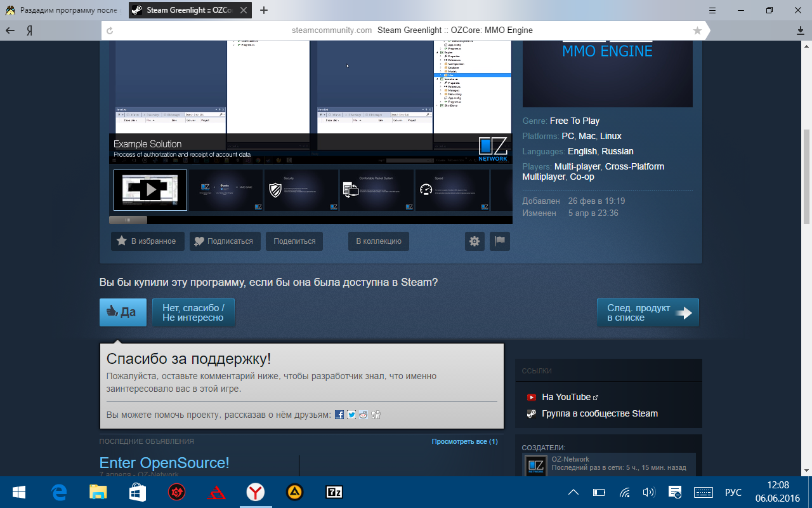The image size is (812, 508).
Task: Open Windows Store from the taskbar
Action: (x=138, y=492)
